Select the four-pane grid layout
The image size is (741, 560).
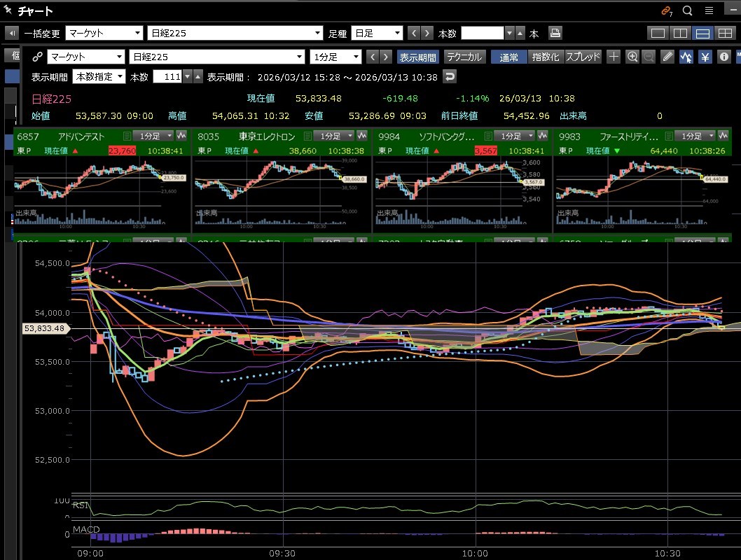pos(725,33)
